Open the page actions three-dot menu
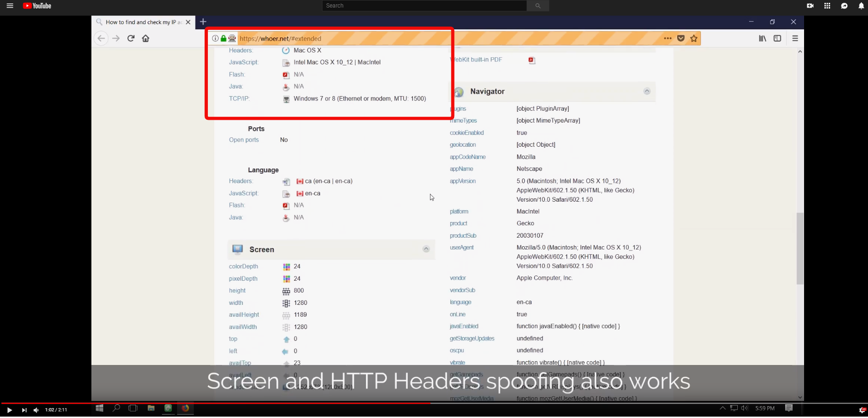The image size is (868, 418). [x=668, y=38]
